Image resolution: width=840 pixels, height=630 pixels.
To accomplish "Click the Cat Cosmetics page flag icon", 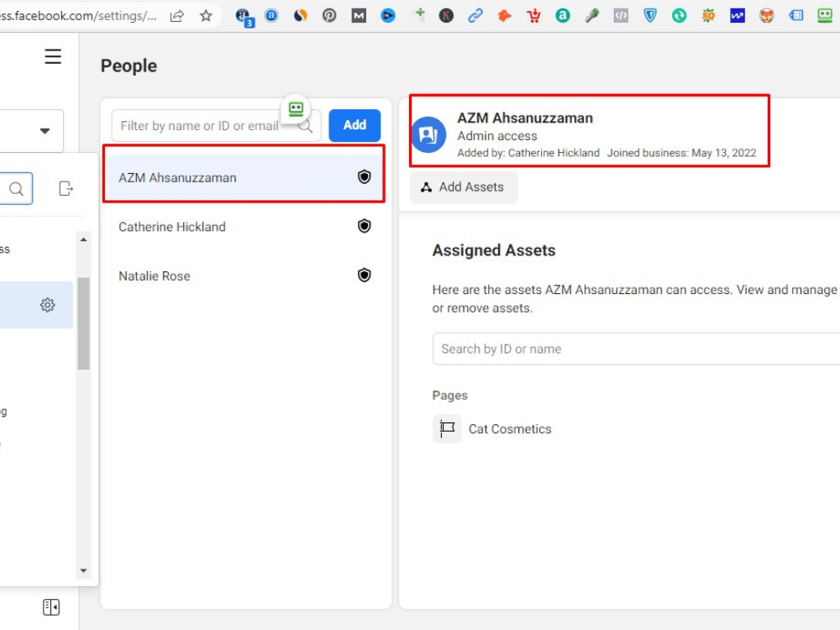I will (447, 428).
